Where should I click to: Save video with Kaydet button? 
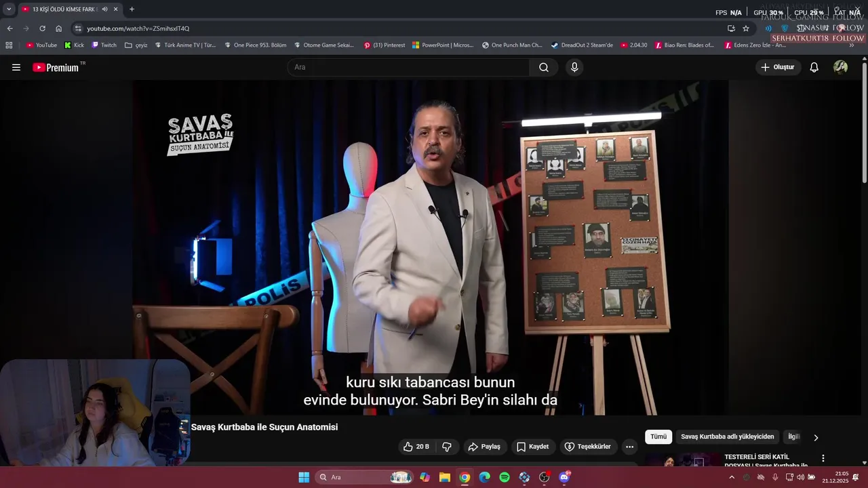(x=532, y=447)
